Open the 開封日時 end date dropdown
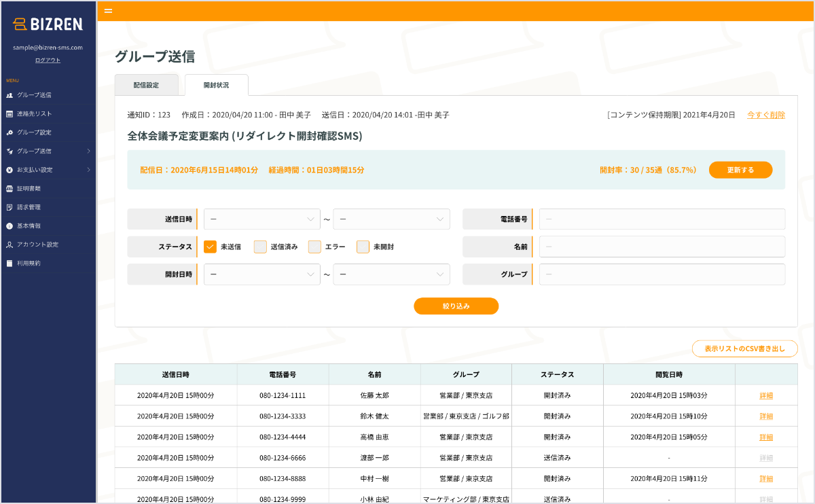The width and height of the screenshot is (815, 504). (x=391, y=274)
